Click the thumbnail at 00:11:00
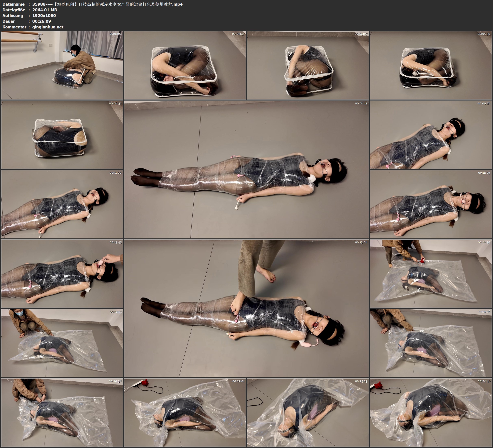This screenshot has width=493, height=448. coord(62,204)
